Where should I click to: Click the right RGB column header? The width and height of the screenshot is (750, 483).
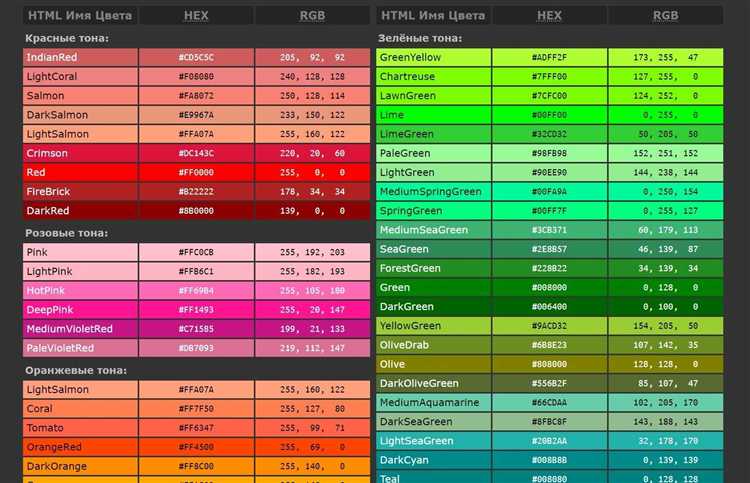(x=666, y=15)
